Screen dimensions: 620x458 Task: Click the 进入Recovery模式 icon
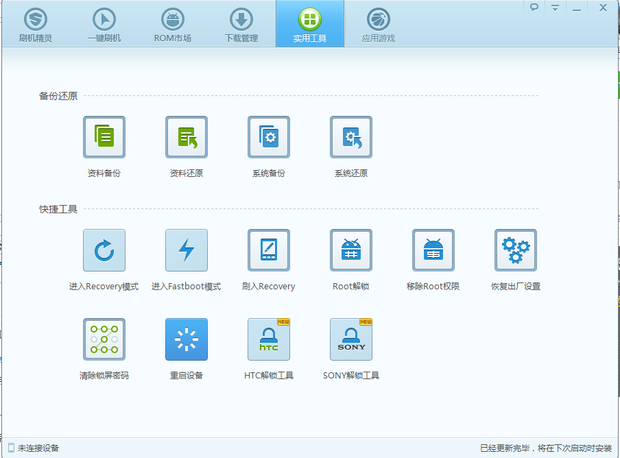[x=104, y=250]
